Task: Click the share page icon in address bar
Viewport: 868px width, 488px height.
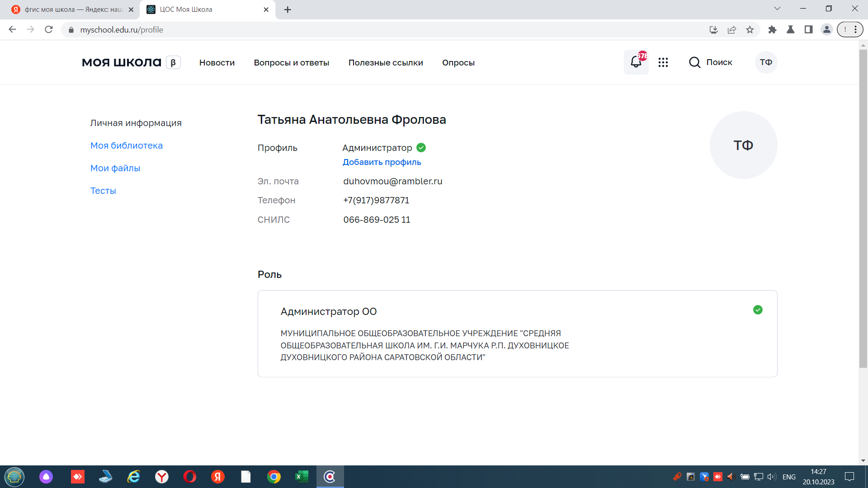Action: (732, 30)
